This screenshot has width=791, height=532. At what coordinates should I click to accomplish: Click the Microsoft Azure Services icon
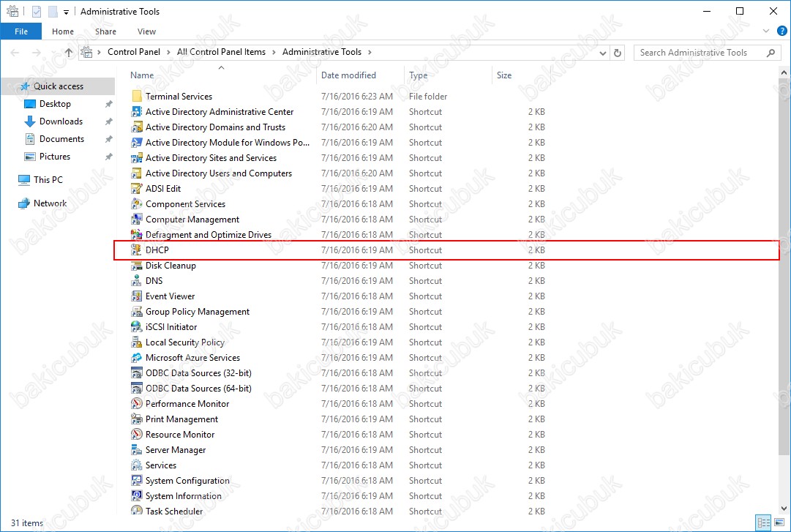tap(136, 358)
